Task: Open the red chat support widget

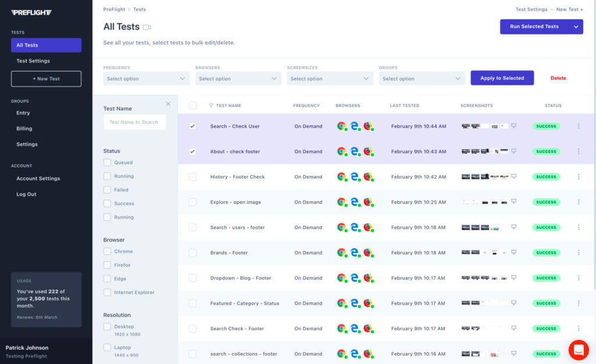Action: tap(579, 350)
